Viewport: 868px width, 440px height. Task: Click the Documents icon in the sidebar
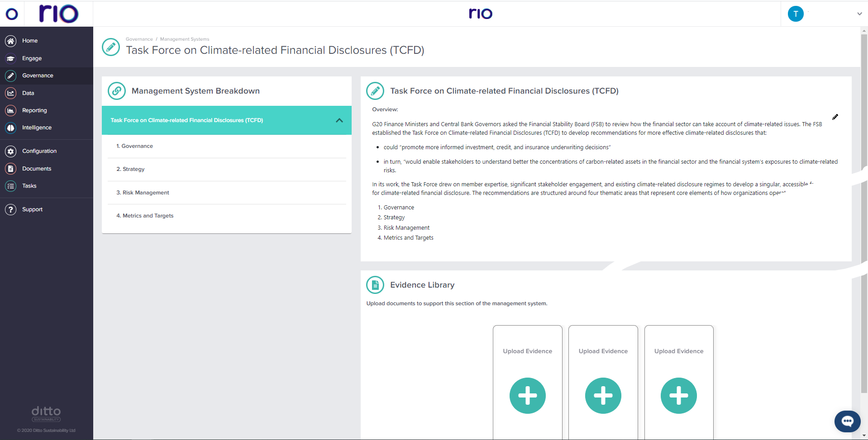pos(10,168)
